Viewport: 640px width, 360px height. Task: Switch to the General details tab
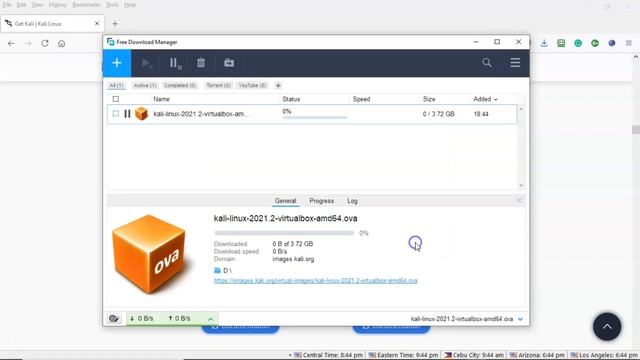coord(285,201)
